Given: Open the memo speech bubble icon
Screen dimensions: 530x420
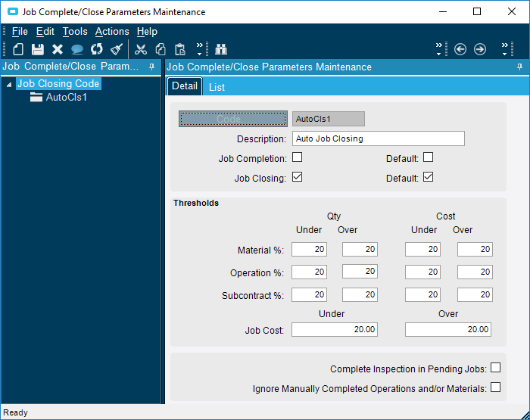Looking at the screenshot, I should coord(77,50).
